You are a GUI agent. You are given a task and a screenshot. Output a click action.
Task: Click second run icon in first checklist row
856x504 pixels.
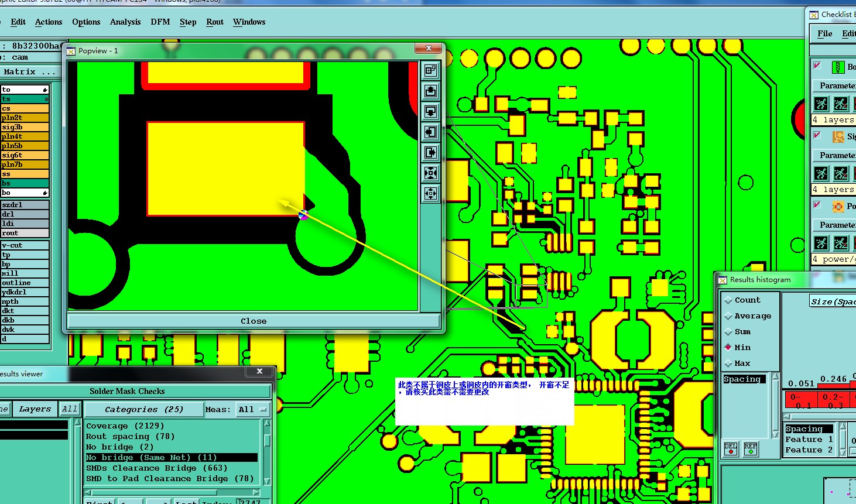pyautogui.click(x=841, y=104)
